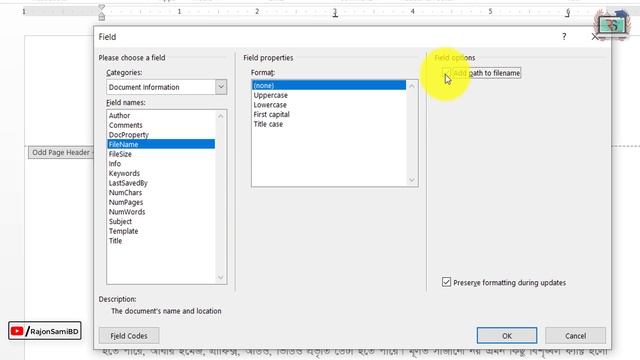Choose Lowercase format
The image size is (640, 360).
[329, 105]
